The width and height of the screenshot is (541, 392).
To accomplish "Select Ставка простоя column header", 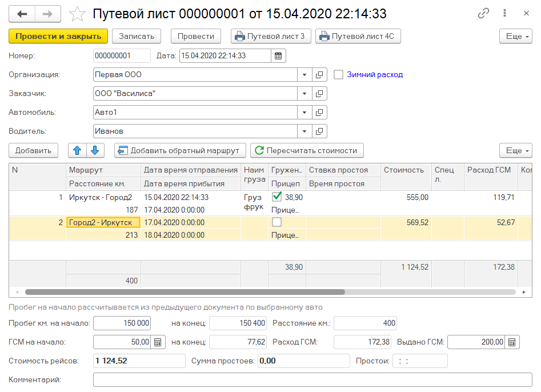I will point(343,170).
